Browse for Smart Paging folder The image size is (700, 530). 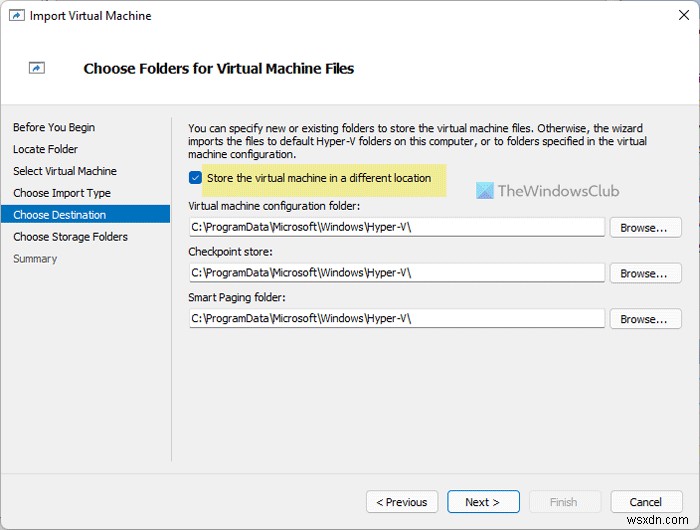[x=646, y=319]
